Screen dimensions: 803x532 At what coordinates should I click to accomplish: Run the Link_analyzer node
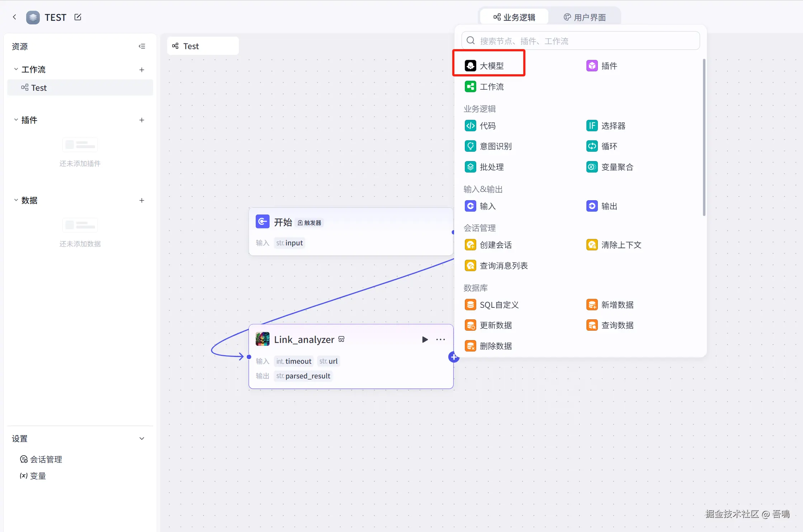point(425,339)
